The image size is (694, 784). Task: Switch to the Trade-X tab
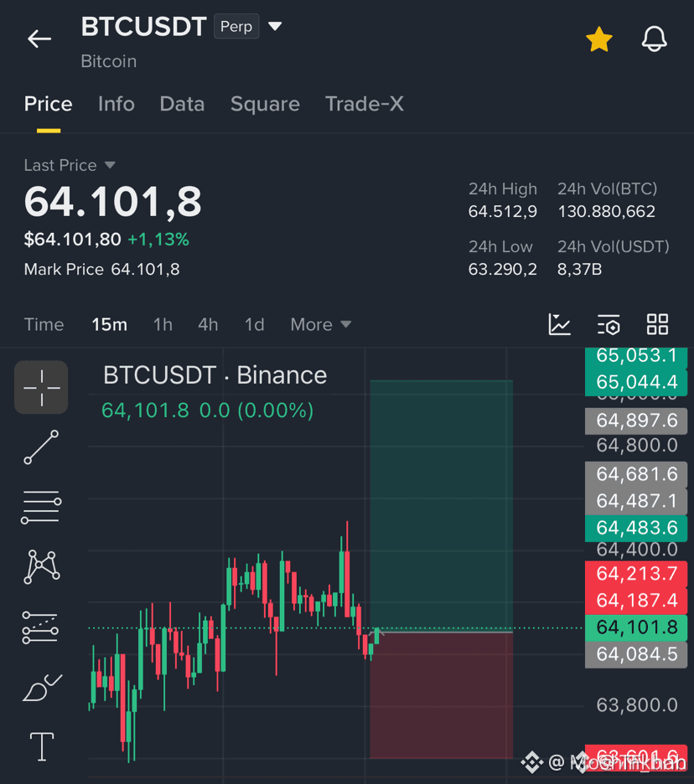[365, 104]
